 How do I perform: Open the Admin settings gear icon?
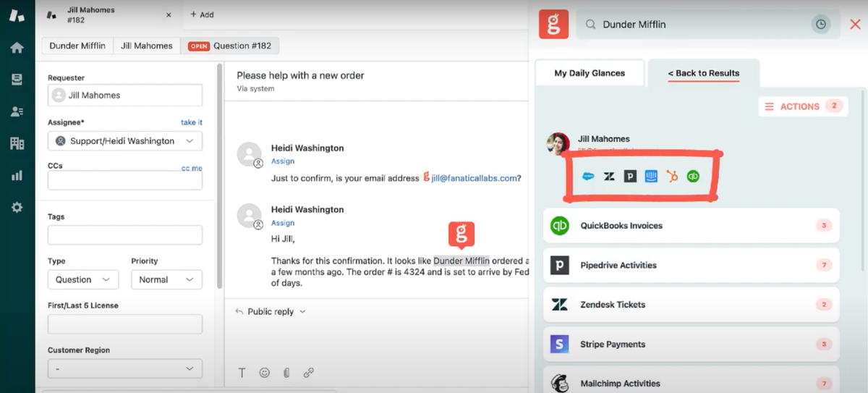(x=17, y=207)
